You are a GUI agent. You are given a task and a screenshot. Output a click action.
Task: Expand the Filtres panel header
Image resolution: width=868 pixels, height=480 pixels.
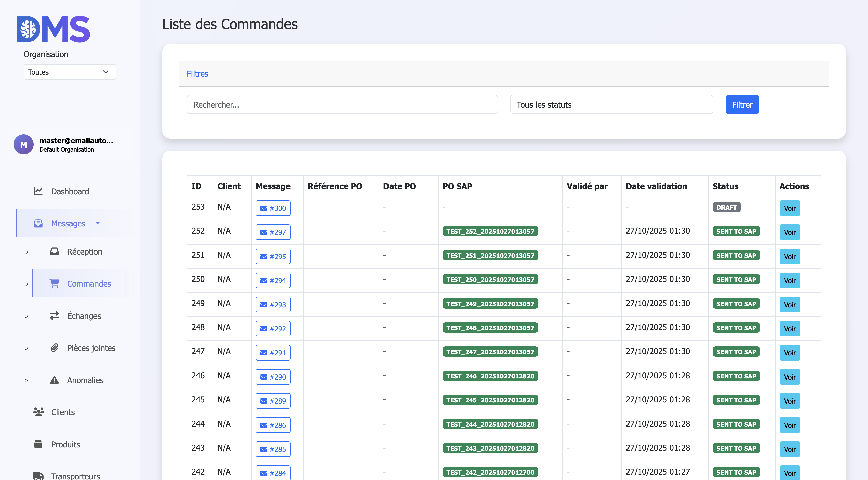coord(198,74)
